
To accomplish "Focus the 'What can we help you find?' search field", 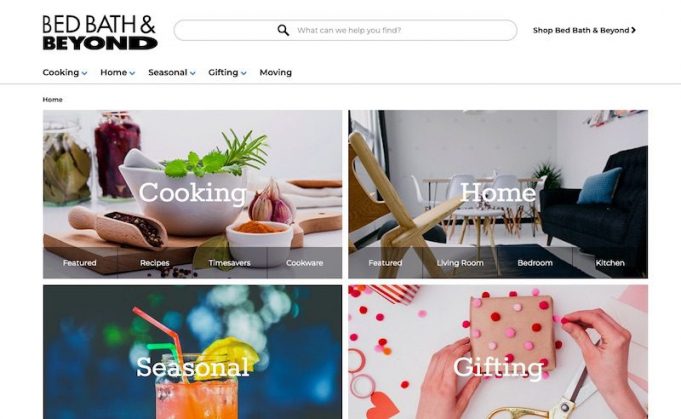I will [x=345, y=30].
